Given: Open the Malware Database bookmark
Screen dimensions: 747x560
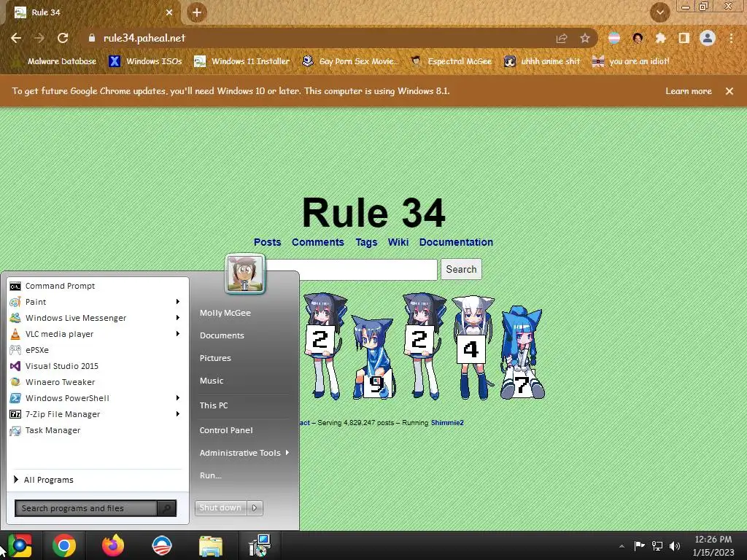Looking at the screenshot, I should coord(55,61).
